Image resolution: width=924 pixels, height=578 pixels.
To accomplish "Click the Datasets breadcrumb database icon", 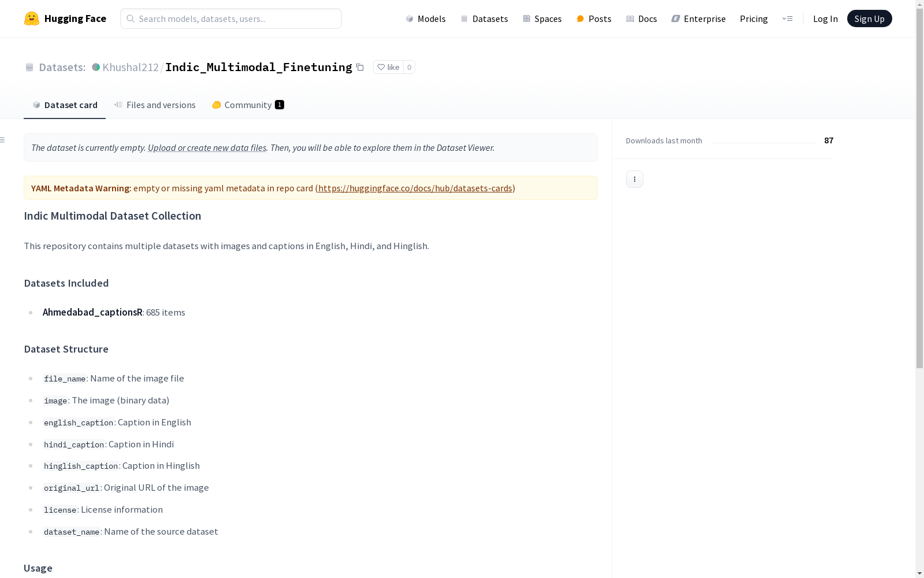I will (29, 67).
